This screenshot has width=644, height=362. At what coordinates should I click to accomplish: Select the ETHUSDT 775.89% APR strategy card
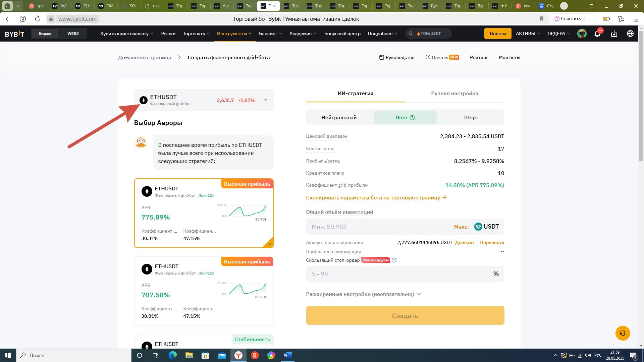click(x=204, y=213)
